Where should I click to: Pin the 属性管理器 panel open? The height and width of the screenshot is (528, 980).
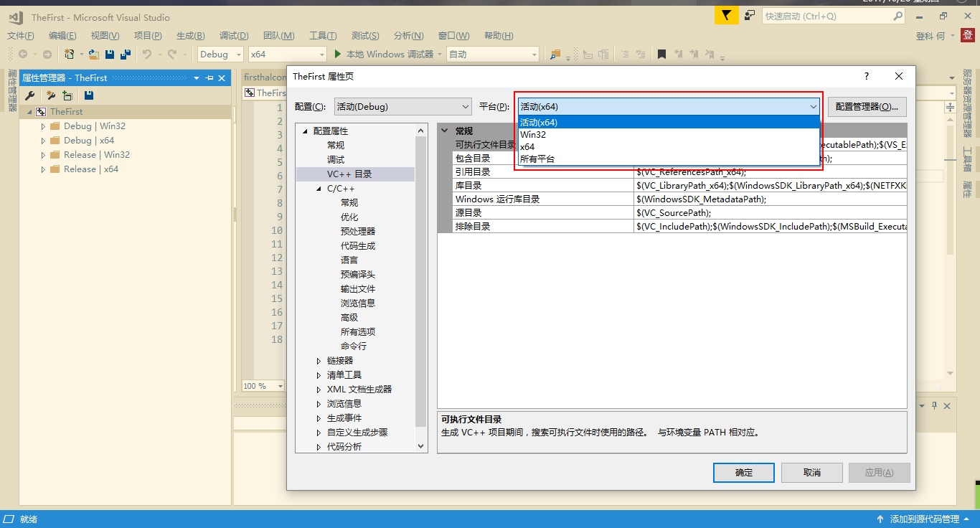pyautogui.click(x=210, y=78)
